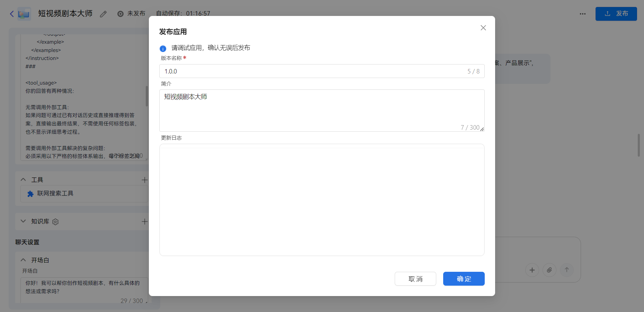
Task: Click the <tool_usage> line in prompt
Action: click(41, 83)
